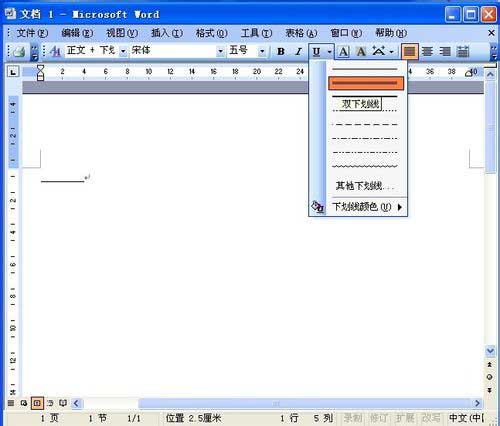Click the character scaling icon
Screen dimensions: 500x426
tap(379, 51)
